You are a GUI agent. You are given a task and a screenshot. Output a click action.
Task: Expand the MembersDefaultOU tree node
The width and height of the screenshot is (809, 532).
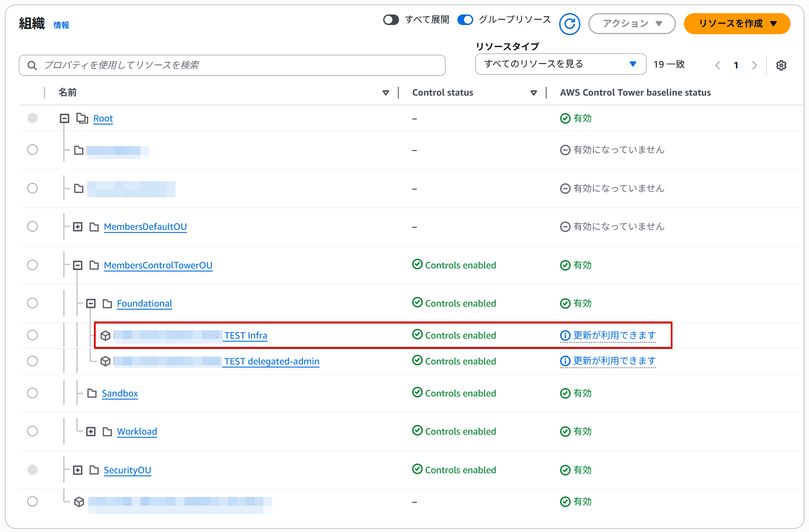(78, 227)
